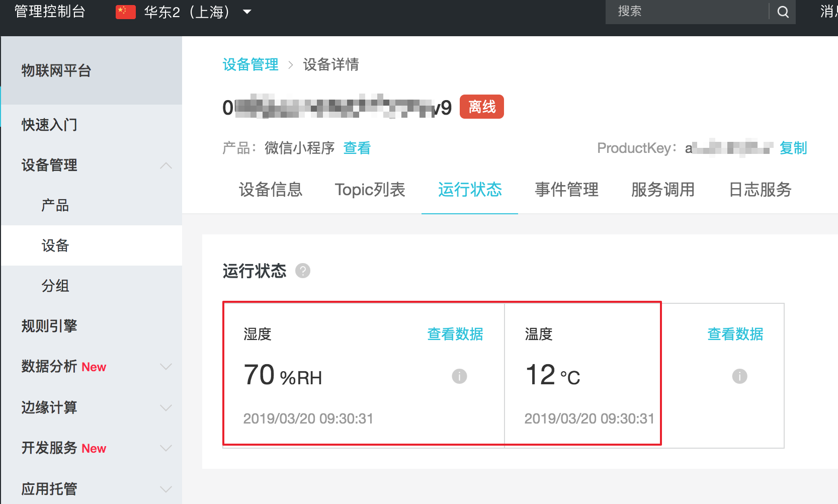
Task: Click the 离线 status badge
Action: point(482,107)
